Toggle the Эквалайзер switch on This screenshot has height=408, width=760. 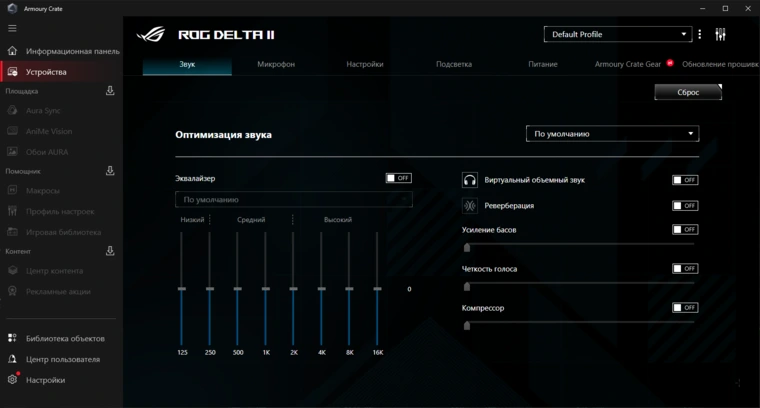point(398,178)
